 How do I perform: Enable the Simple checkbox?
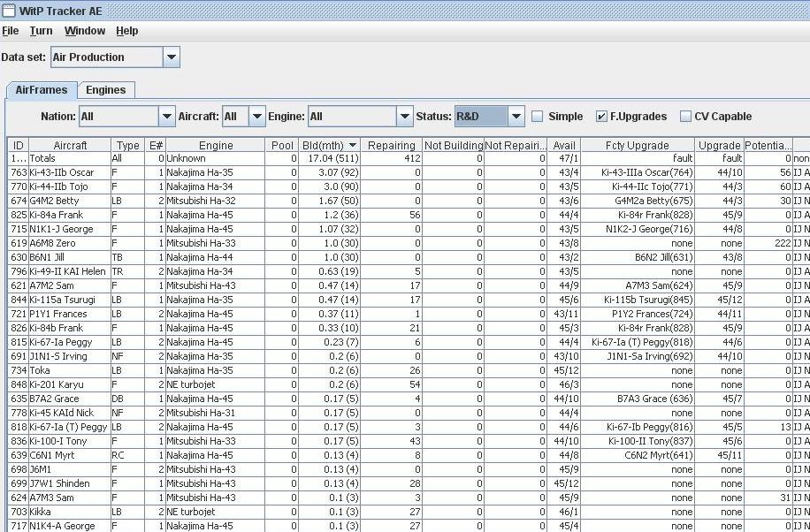(x=538, y=117)
